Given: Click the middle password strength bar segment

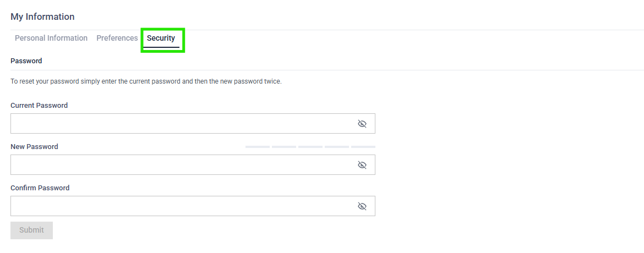Looking at the screenshot, I should point(310,147).
